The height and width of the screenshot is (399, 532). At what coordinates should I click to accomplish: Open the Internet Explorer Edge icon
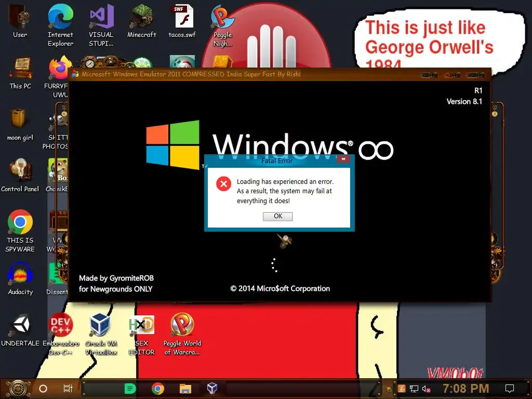[x=60, y=25]
